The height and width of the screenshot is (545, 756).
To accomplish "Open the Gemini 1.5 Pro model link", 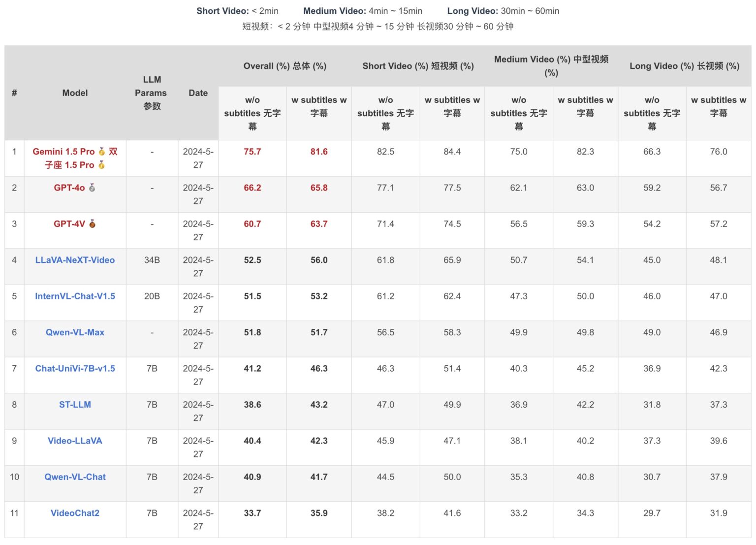I will tap(63, 152).
